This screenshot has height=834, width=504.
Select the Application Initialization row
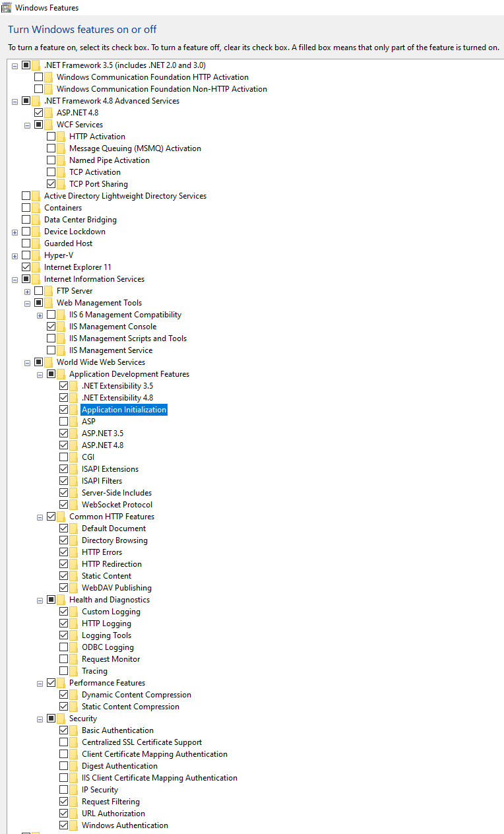tap(124, 410)
